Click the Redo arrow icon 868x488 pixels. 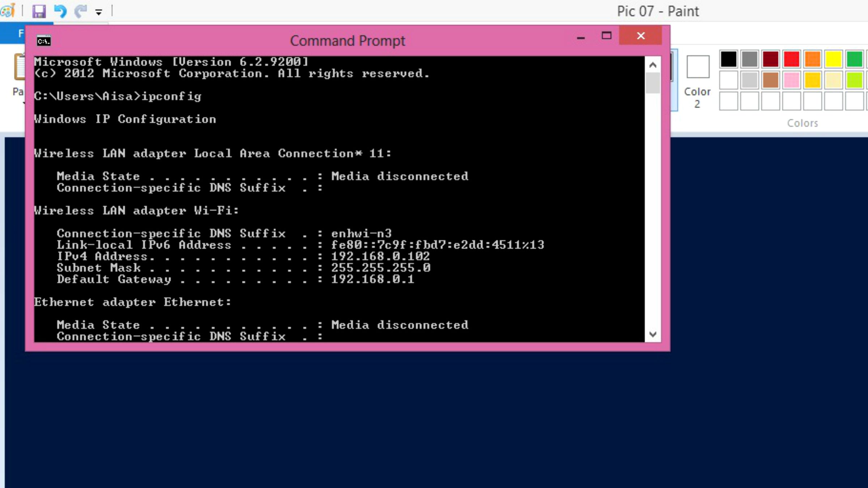click(x=80, y=11)
